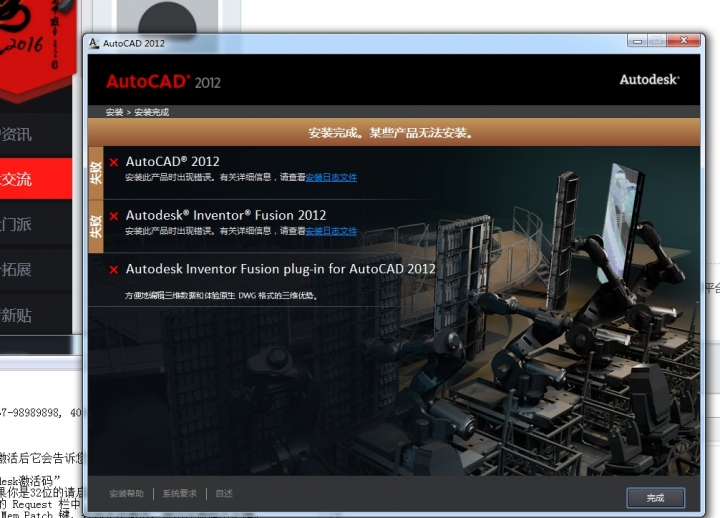Select the highlighted 交流 sidebar item
Image resolution: width=720 pixels, height=518 pixels.
click(17, 179)
